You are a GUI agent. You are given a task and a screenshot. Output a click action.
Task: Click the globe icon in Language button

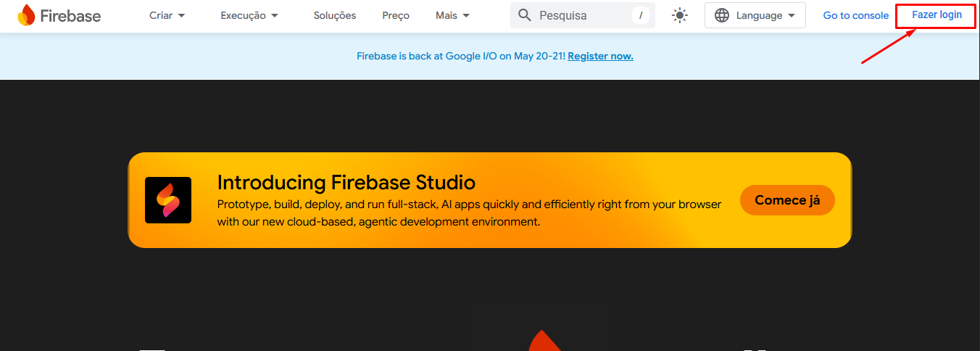click(722, 15)
